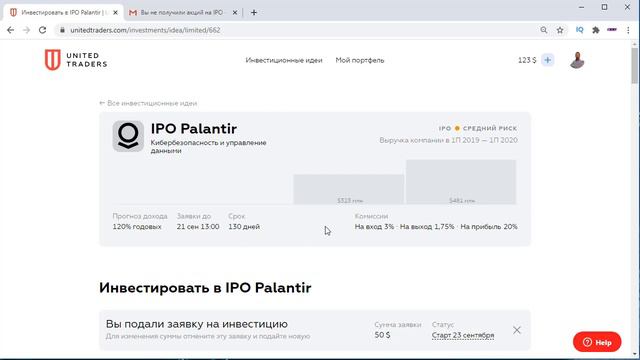Click the 120% годовых forecast value
Viewport: 640px width, 360px height.
[137, 227]
